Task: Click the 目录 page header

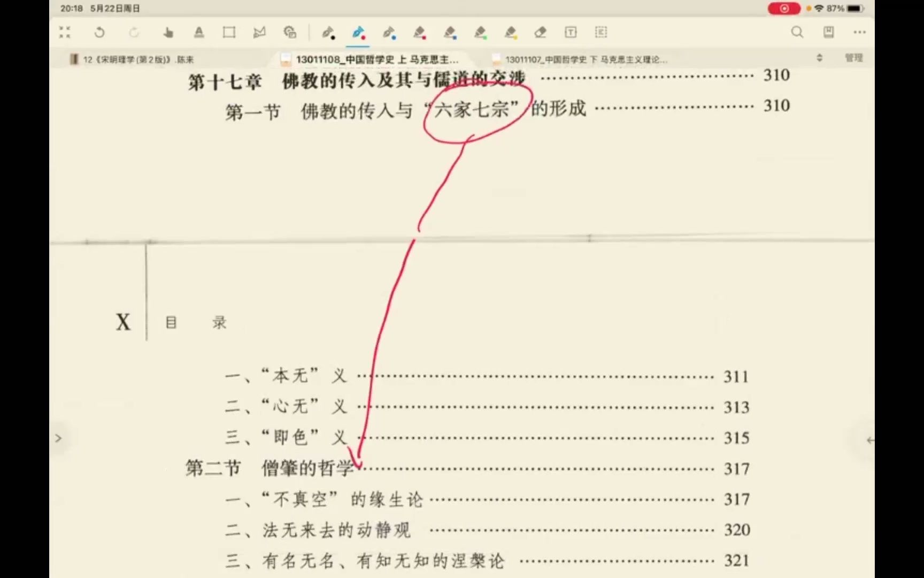Action: 196,322
